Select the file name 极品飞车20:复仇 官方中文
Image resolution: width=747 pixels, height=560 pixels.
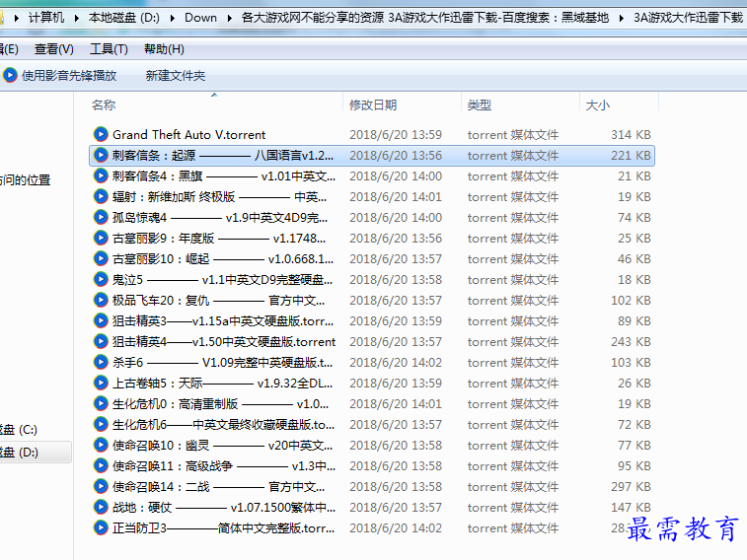(x=219, y=301)
